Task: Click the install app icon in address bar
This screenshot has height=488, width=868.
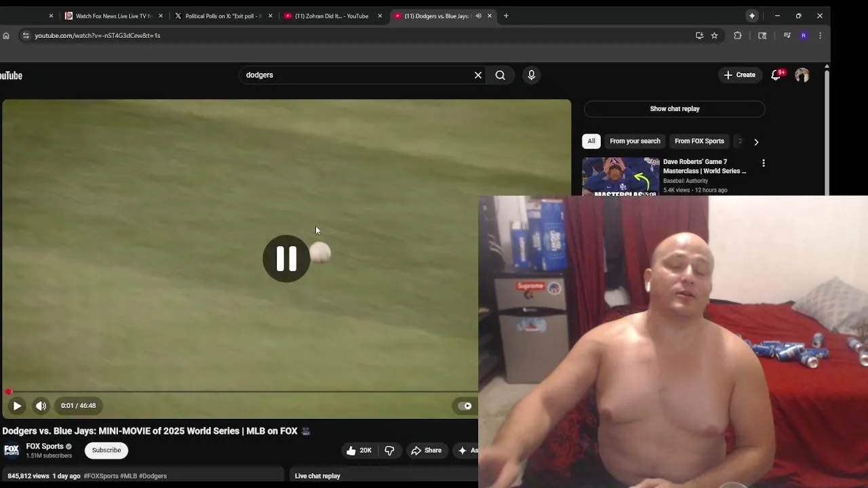Action: click(699, 36)
